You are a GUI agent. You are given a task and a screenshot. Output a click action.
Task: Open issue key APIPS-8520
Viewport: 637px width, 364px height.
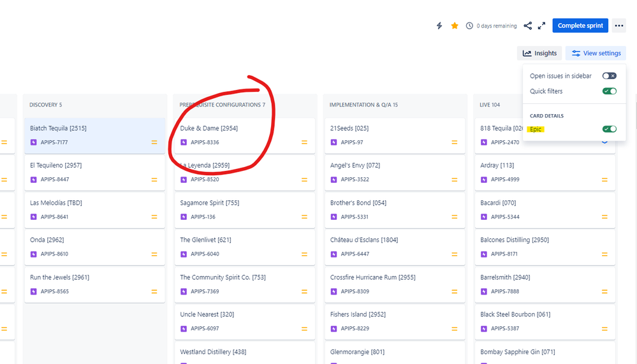tap(205, 179)
